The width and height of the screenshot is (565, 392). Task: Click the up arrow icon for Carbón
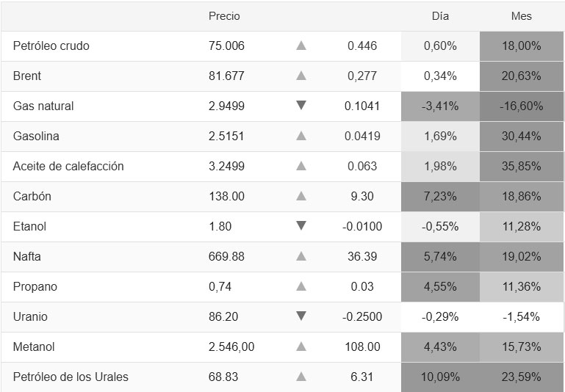click(x=301, y=196)
